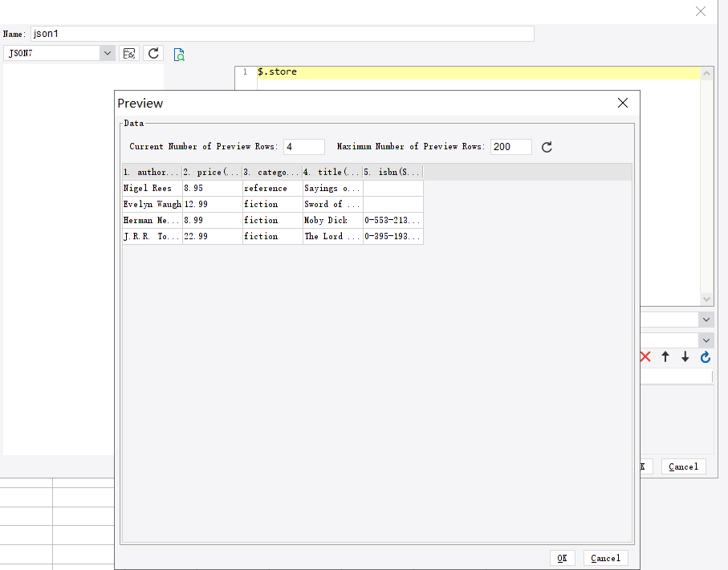Viewport: 728px width, 570px height.
Task: Cancel the Preview dialog
Action: [605, 557]
